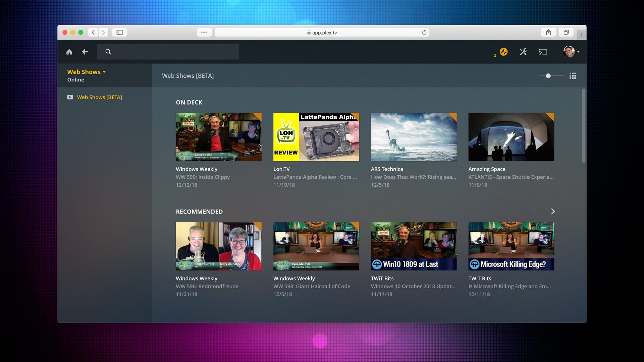This screenshot has height=362, width=644.
Task: Open WW 599 Inside Clippy thumbnail
Action: click(219, 137)
